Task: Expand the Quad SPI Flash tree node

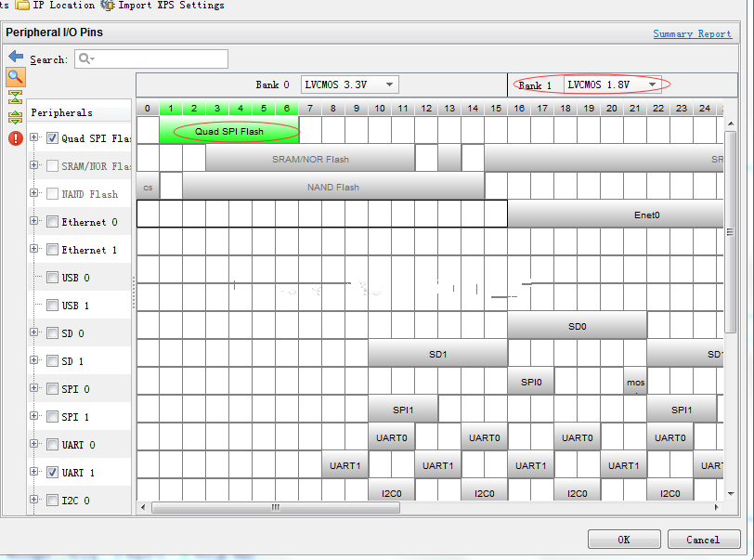Action: [35, 138]
